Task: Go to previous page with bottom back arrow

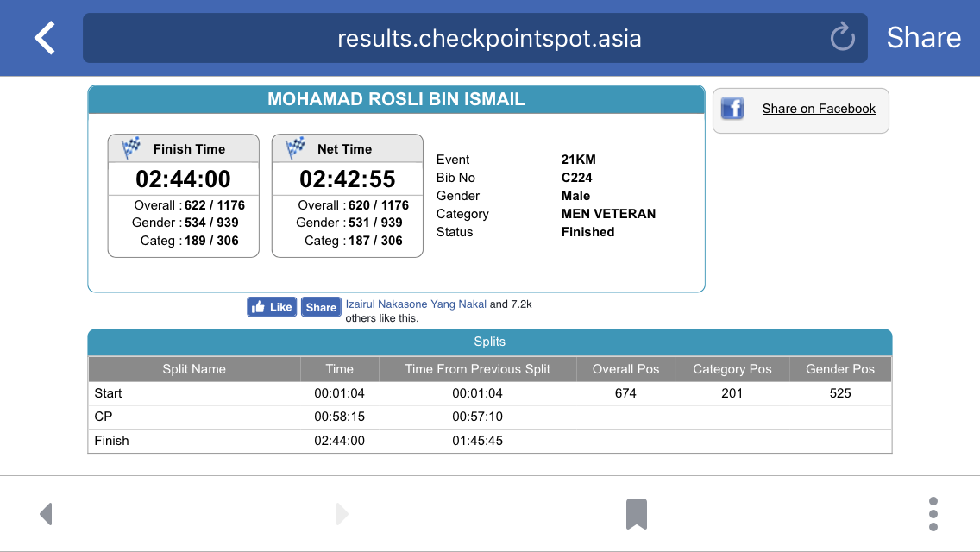Action: point(46,514)
